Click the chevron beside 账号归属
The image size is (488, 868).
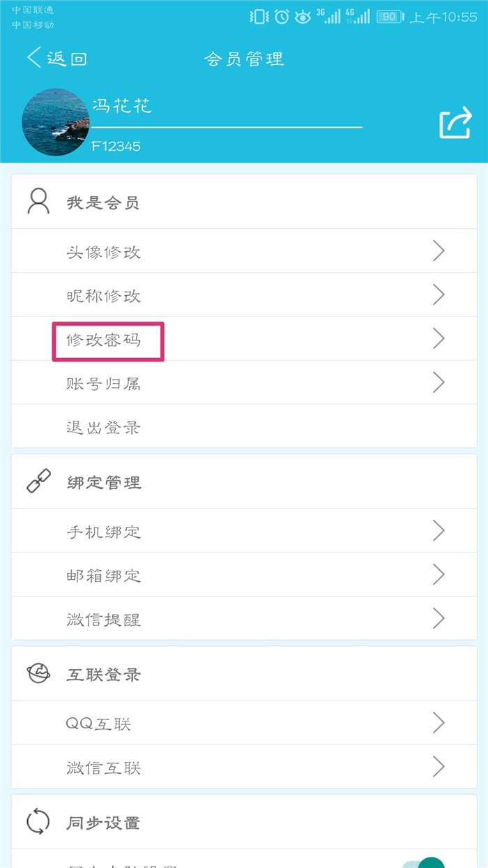439,382
